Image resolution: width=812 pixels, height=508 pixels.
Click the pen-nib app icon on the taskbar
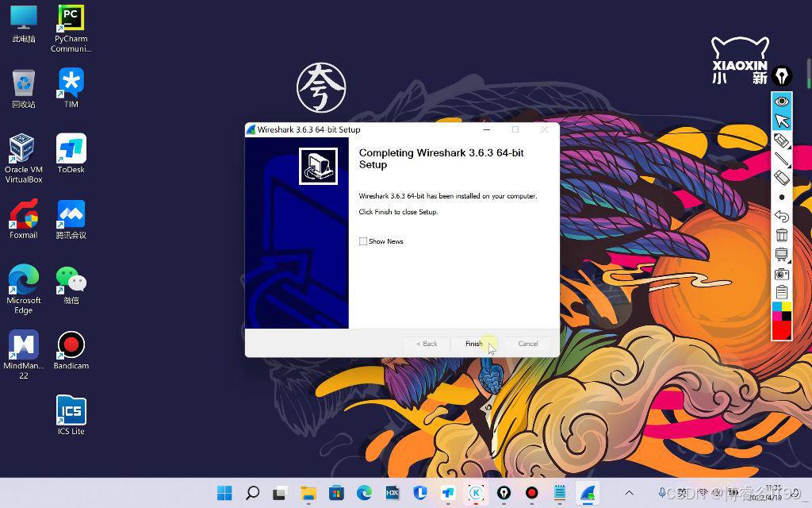[504, 493]
